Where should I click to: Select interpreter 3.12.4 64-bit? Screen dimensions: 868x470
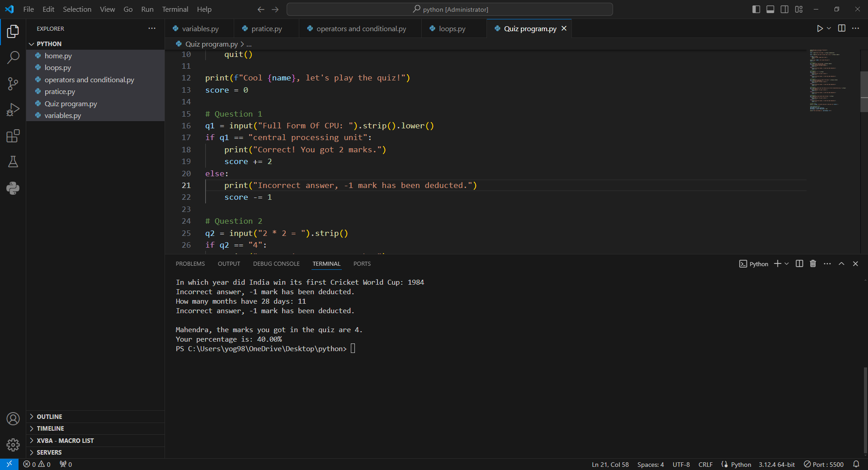(777, 464)
